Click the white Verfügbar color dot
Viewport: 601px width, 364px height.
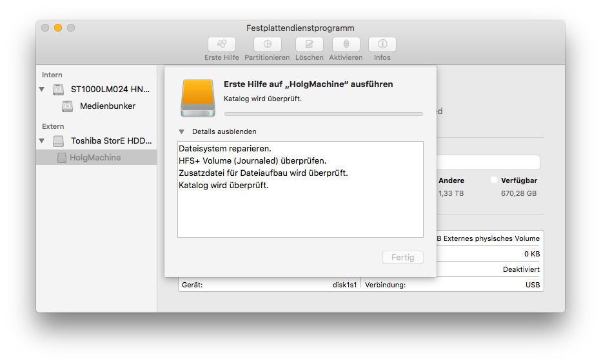click(494, 180)
